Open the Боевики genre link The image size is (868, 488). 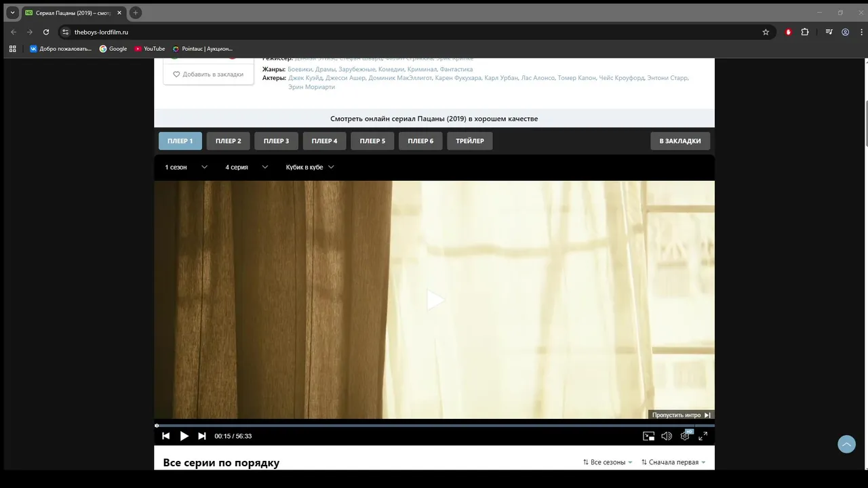pyautogui.click(x=300, y=69)
